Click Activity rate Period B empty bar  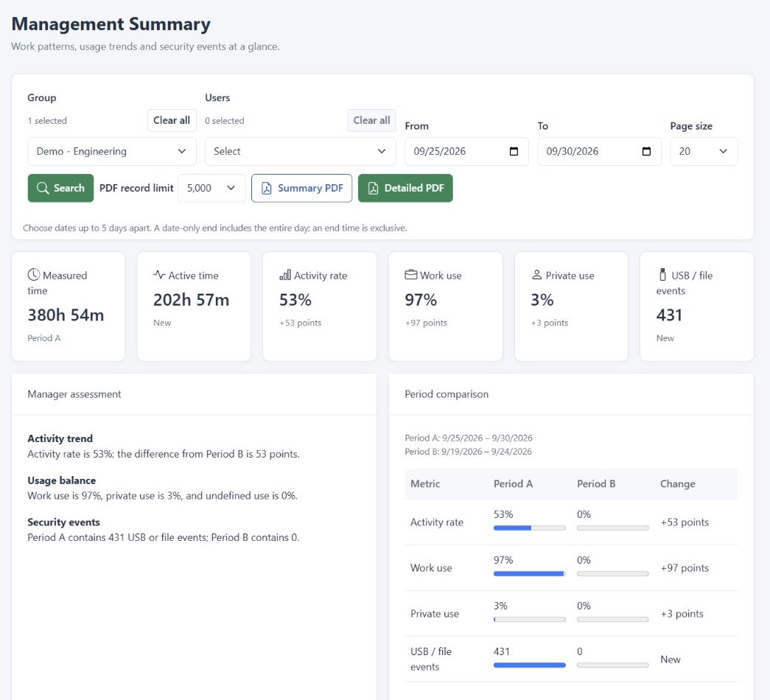click(613, 528)
